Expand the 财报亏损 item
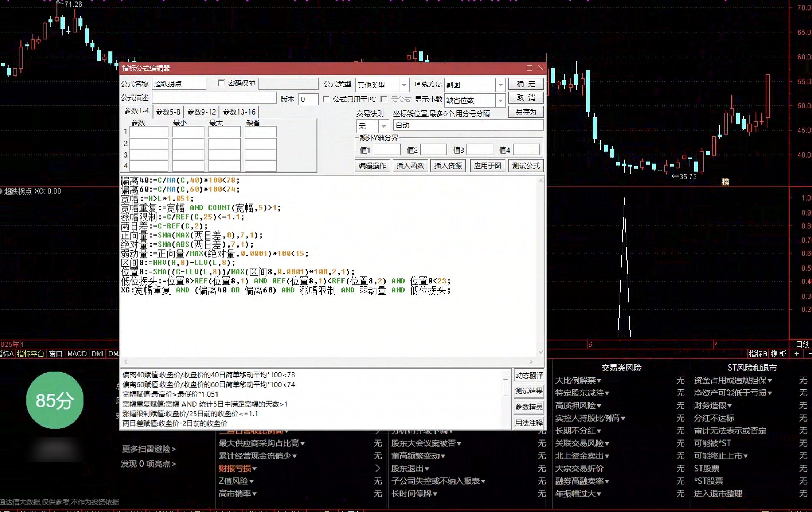This screenshot has width=812, height=512. pyautogui.click(x=238, y=469)
